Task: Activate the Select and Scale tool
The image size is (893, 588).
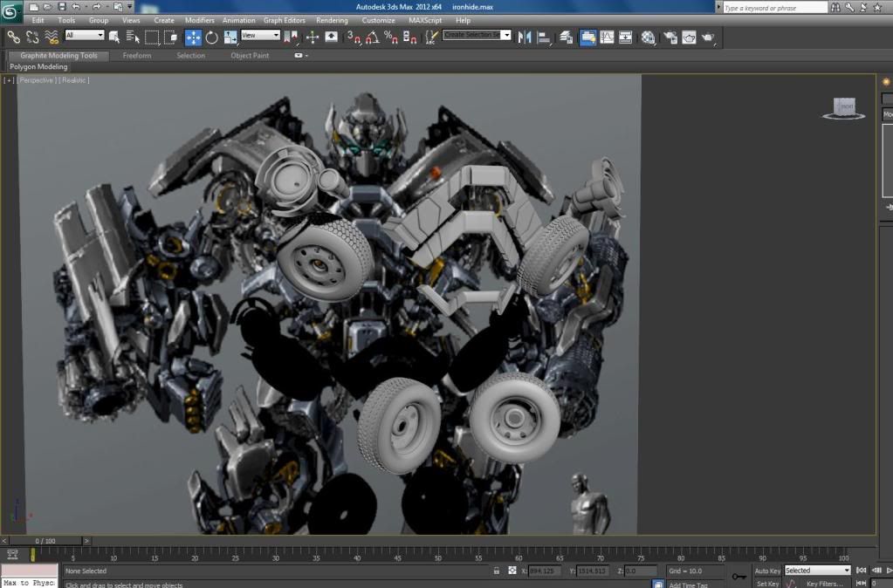Action: 230,38
